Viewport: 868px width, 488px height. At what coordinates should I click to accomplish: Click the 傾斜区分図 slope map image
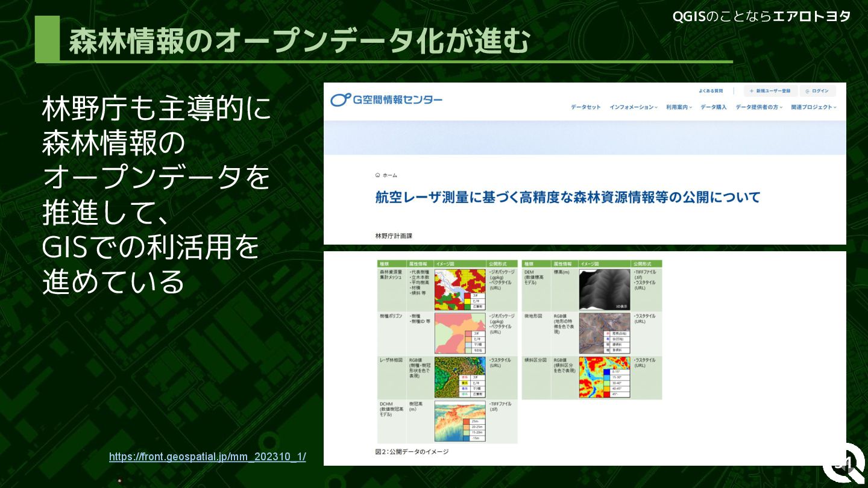click(x=605, y=377)
